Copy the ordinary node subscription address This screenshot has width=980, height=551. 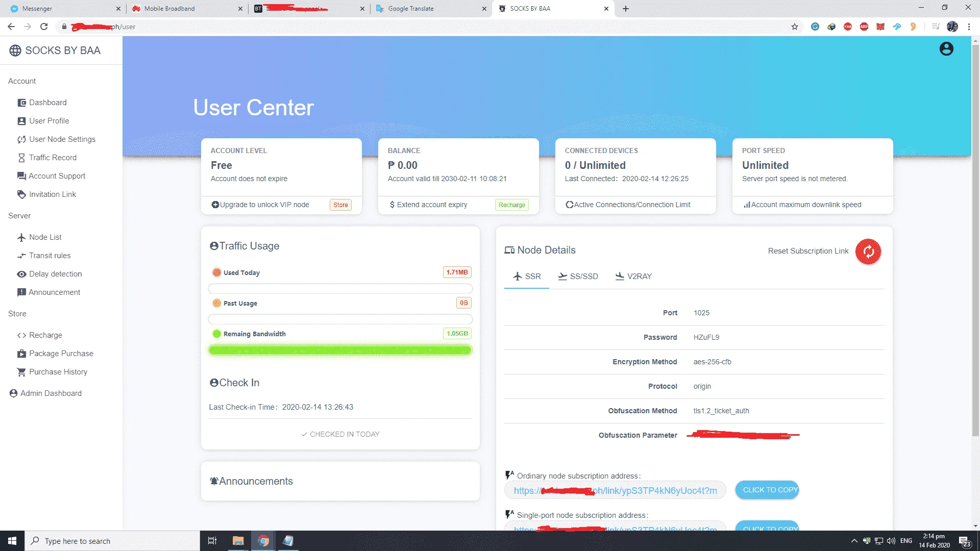coord(767,490)
